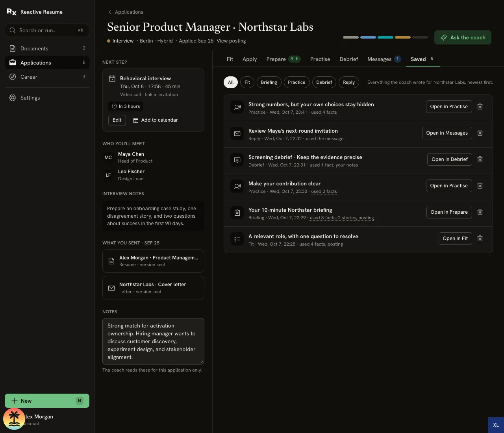Follow the View posting link
The width and height of the screenshot is (504, 433).
[231, 41]
